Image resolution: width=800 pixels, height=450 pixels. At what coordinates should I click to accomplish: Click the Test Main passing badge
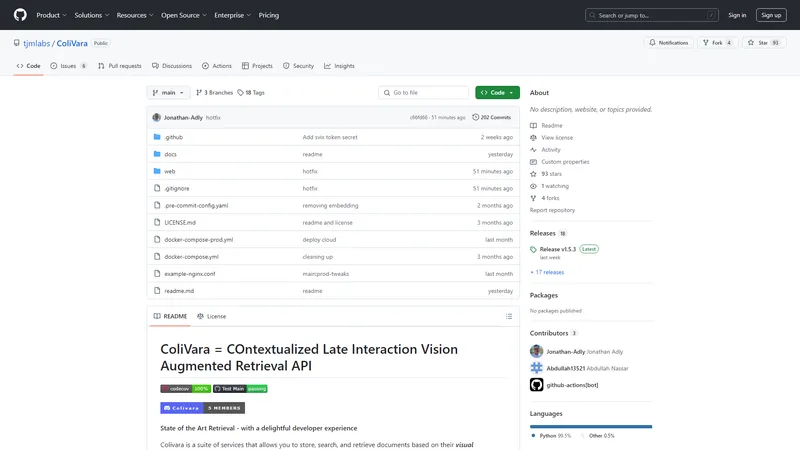pyautogui.click(x=240, y=389)
